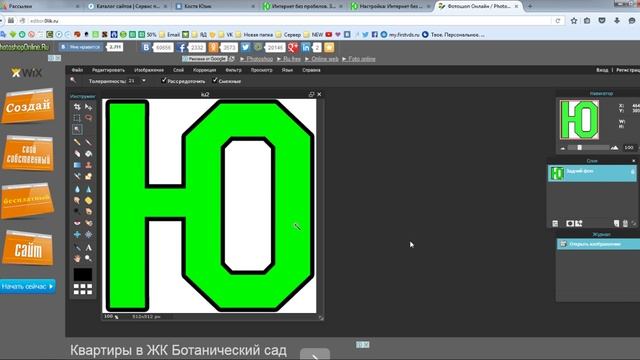Select the Pencil tool
This screenshot has height=360, width=640.
coord(77,142)
